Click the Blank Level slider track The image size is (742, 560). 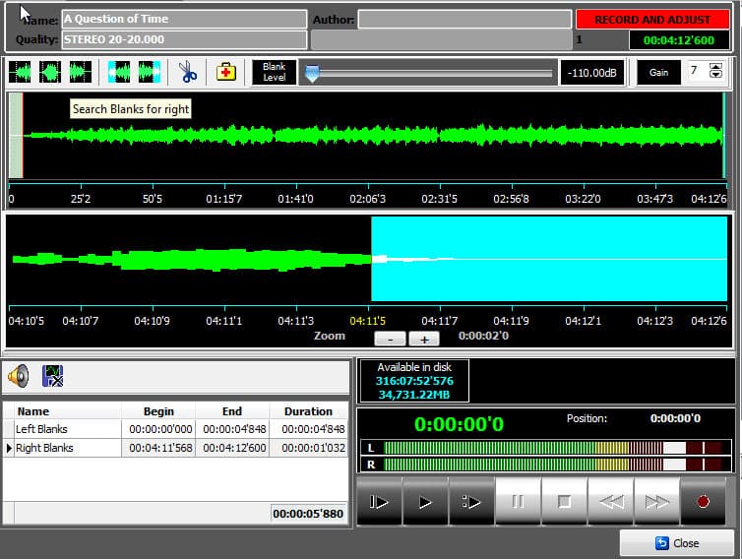tap(430, 74)
